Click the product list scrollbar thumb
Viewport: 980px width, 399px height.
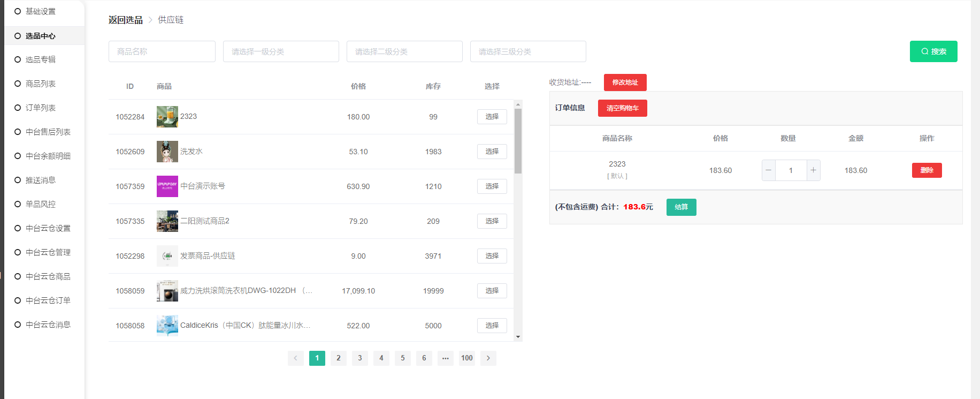518,141
